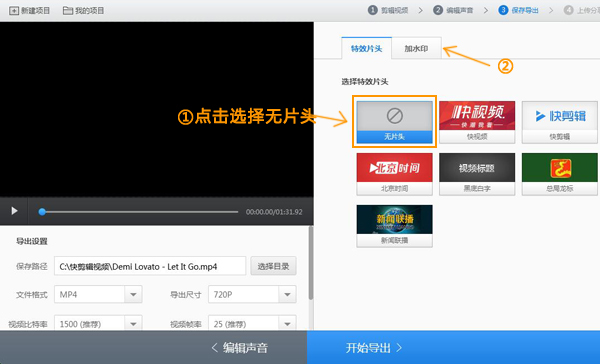This screenshot has height=364, width=600.
Task: Select the 无片头 thumbnail
Action: pyautogui.click(x=395, y=122)
